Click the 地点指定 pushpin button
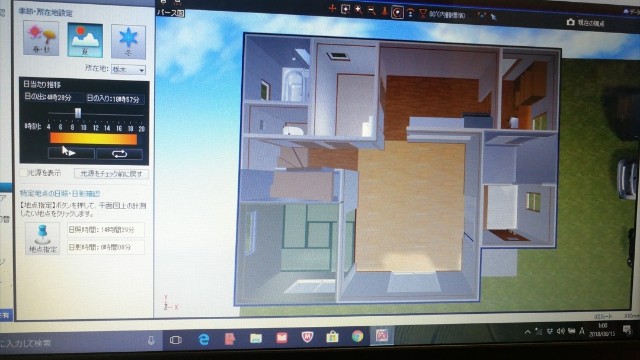The height and width of the screenshot is (360, 640). 42,238
